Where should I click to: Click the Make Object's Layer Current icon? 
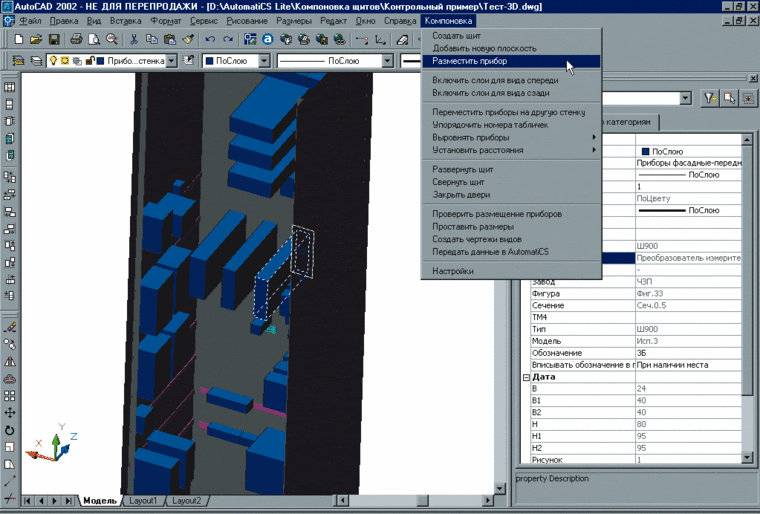(x=188, y=61)
